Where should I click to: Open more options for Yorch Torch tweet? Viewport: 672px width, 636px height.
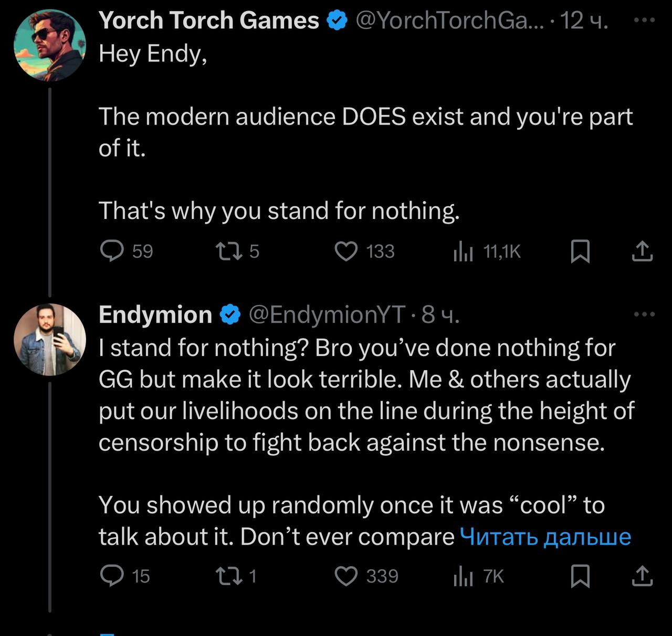pos(644,20)
